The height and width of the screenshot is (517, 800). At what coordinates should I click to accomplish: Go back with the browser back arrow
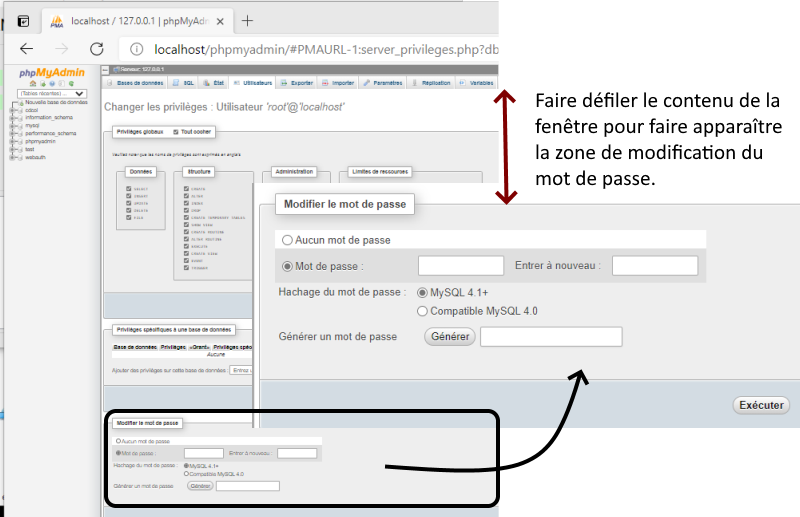[27, 48]
